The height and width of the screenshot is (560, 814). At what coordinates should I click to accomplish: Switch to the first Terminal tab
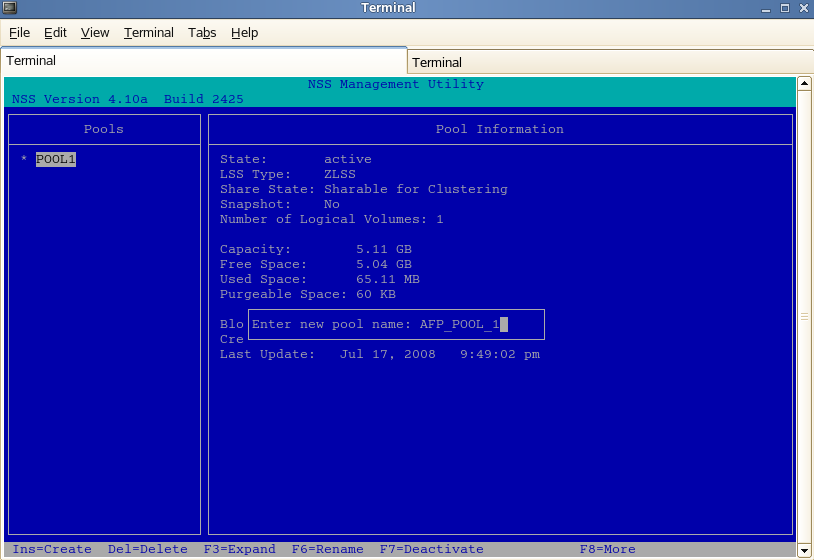click(x=204, y=61)
